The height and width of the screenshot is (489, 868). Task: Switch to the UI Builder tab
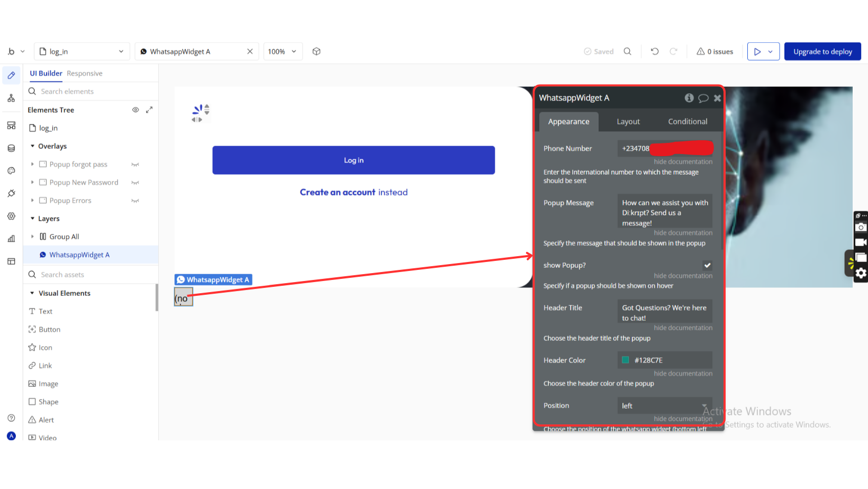(46, 74)
